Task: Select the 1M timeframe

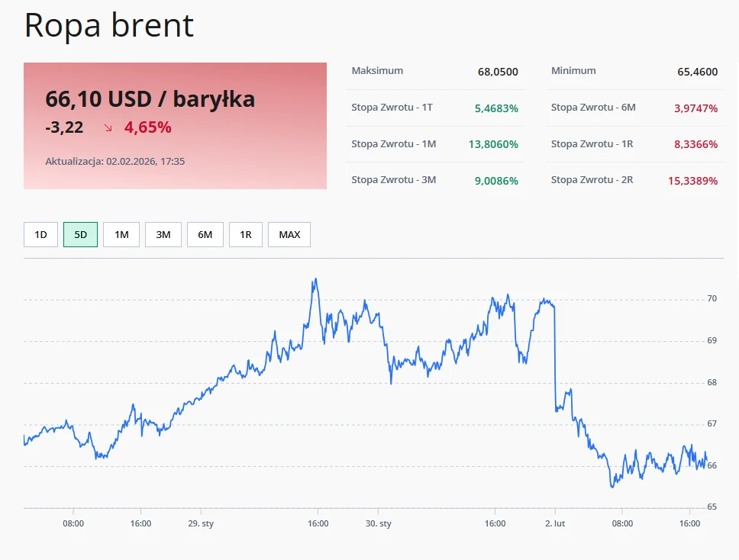Action: point(121,234)
